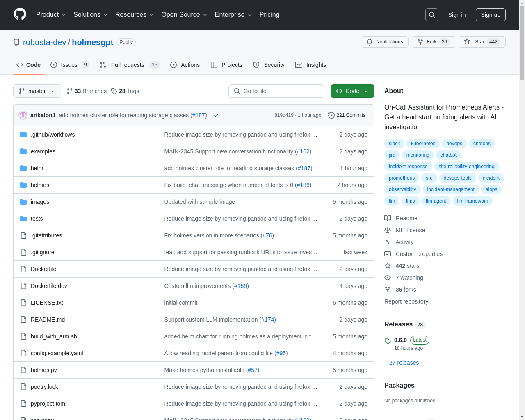Click the pyproject.toml file icon
Viewport: 525px width, 420px height.
[x=23, y=404]
